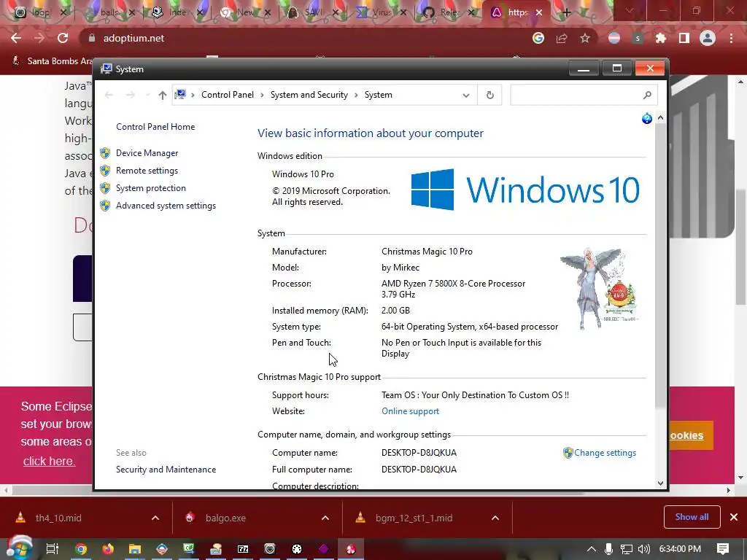Expand the address bar history dropdown

[466, 96]
